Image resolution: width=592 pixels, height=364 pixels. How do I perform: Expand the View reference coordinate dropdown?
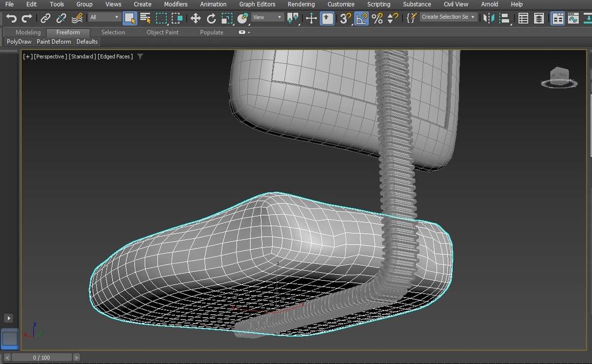point(267,17)
